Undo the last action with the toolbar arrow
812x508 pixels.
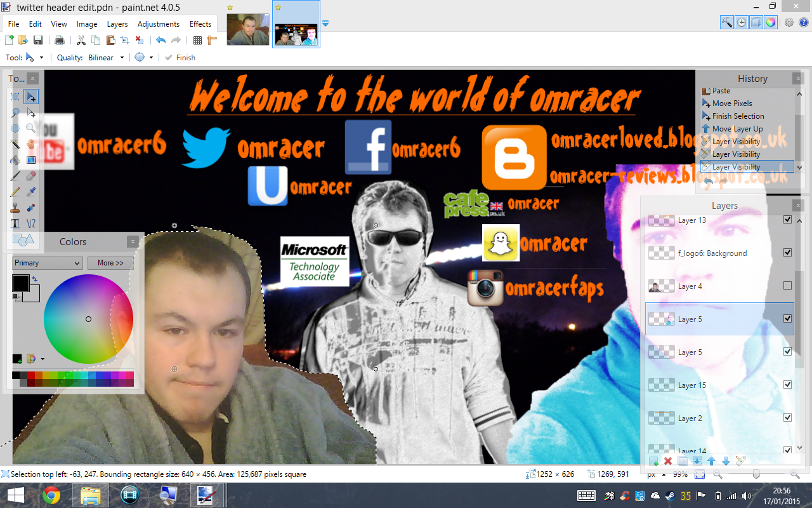[161, 41]
